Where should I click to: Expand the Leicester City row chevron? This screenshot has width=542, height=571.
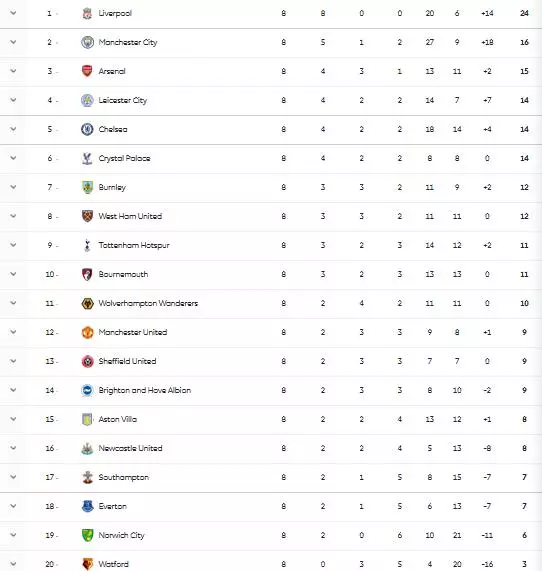tap(13, 100)
